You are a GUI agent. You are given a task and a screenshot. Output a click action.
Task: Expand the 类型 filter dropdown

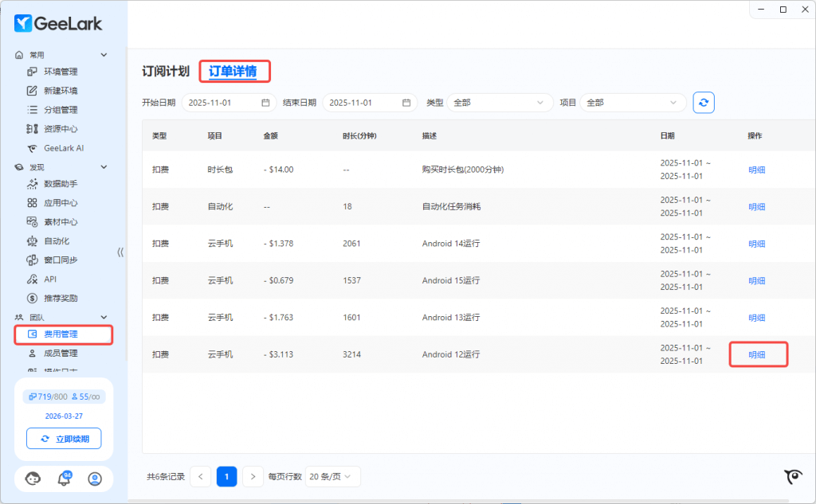(x=500, y=103)
